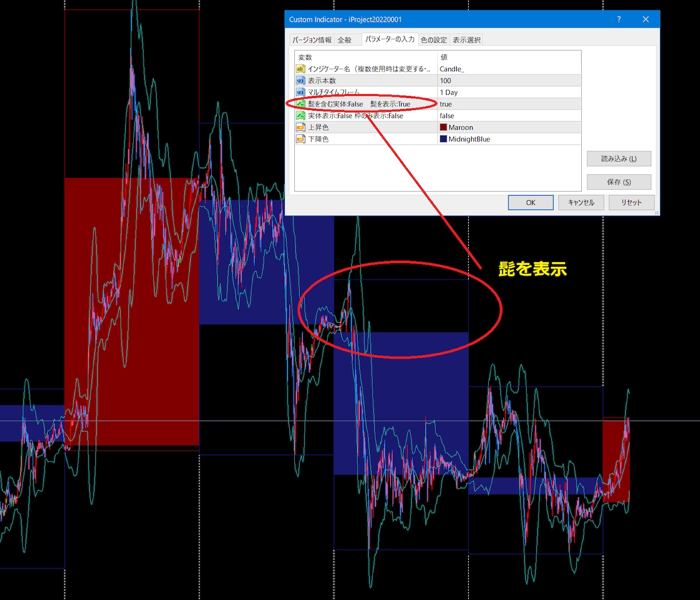
Task: Click the MidnightBlue color swatch
Action: [444, 139]
